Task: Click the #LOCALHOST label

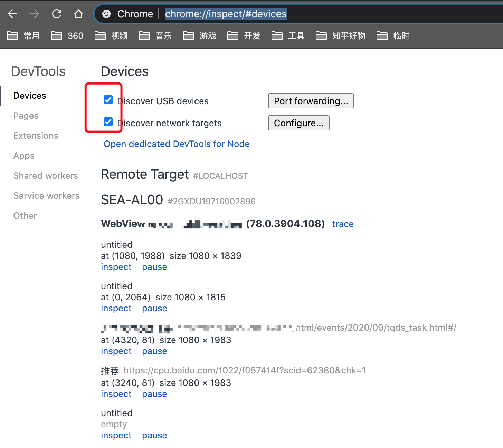Action: [x=220, y=176]
